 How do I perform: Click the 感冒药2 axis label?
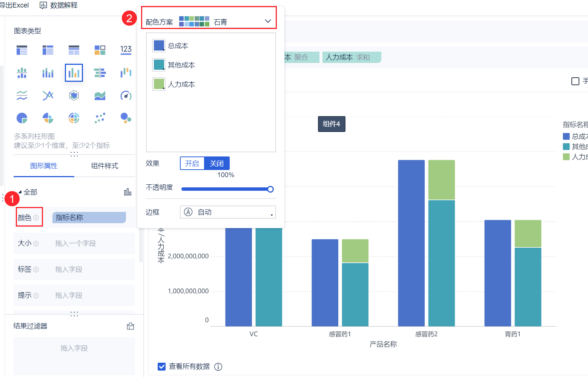426,334
